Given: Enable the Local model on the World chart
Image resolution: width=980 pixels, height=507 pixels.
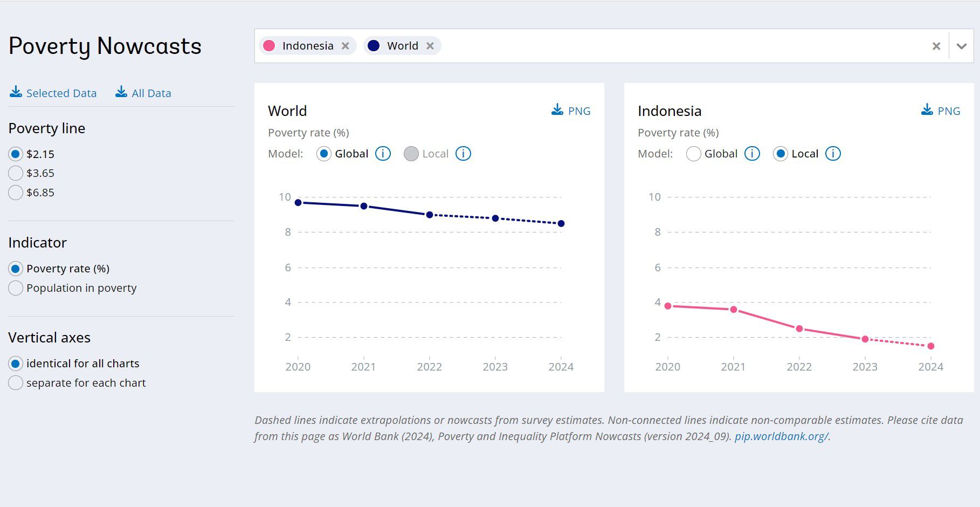Looking at the screenshot, I should click(411, 153).
